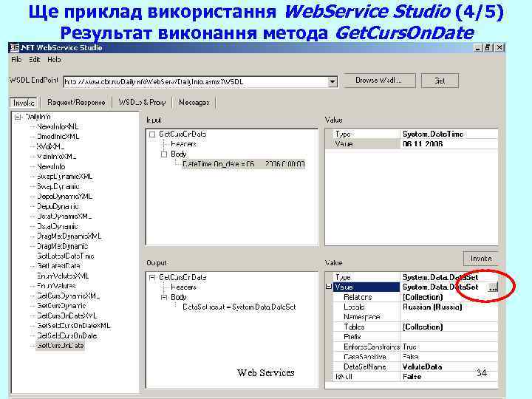Select the SwapDynamicXML method

coord(64,177)
